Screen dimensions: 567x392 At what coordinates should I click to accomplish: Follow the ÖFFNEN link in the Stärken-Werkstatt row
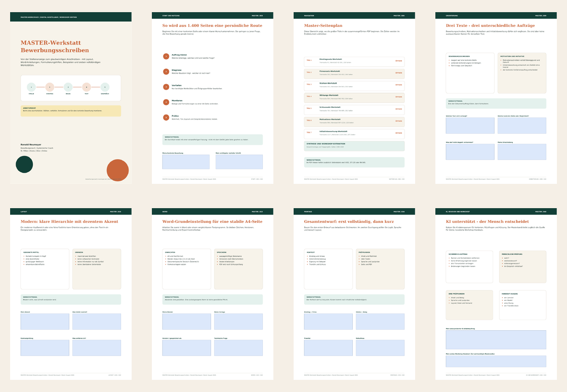coord(398,85)
